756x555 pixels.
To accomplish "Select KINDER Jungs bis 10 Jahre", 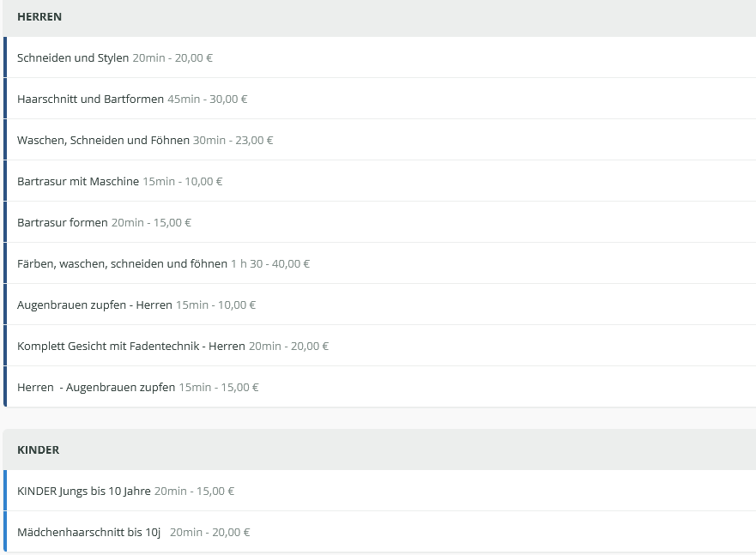I will pos(84,492).
